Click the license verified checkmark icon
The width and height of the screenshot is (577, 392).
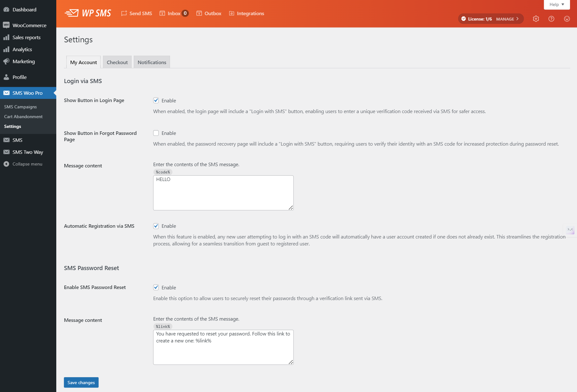coord(463,19)
